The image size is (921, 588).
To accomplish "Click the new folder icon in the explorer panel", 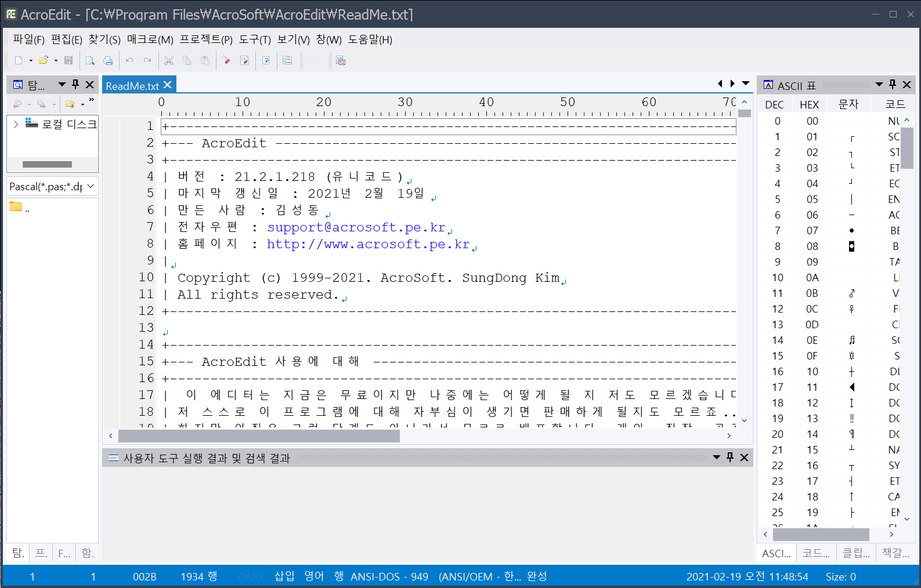I will [70, 104].
